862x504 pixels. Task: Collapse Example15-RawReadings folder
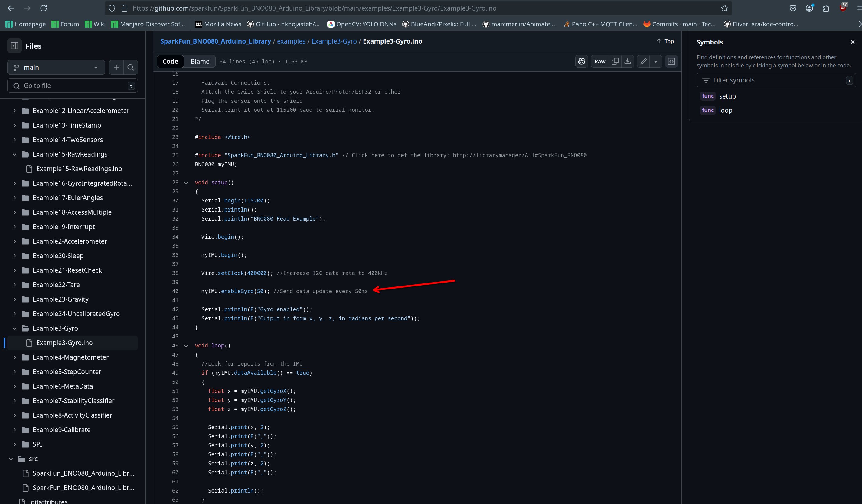click(x=15, y=154)
